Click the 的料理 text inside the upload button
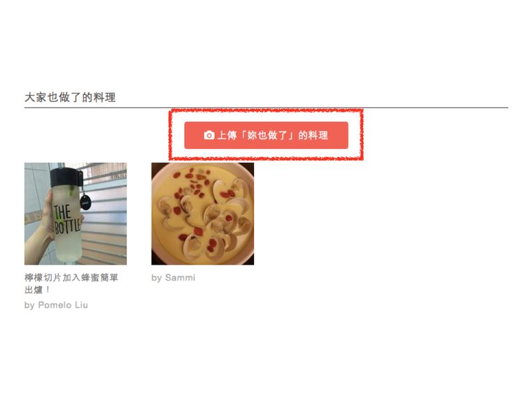Screen dimensions: 532x399 click(313, 135)
